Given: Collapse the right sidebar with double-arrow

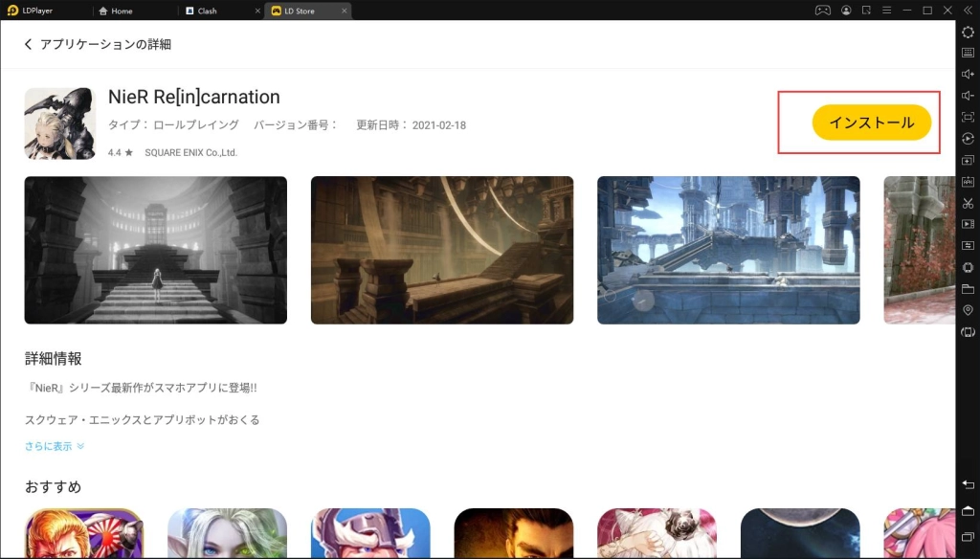Looking at the screenshot, I should pyautogui.click(x=969, y=11).
